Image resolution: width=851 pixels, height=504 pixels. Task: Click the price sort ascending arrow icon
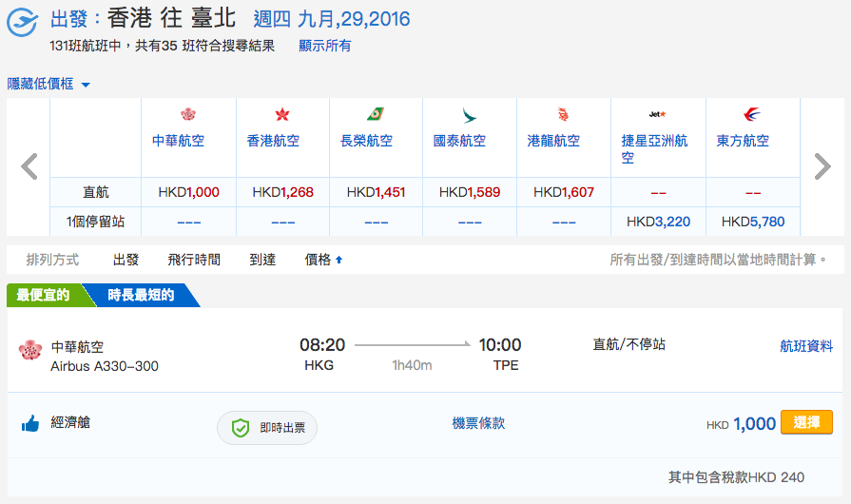pos(338,260)
